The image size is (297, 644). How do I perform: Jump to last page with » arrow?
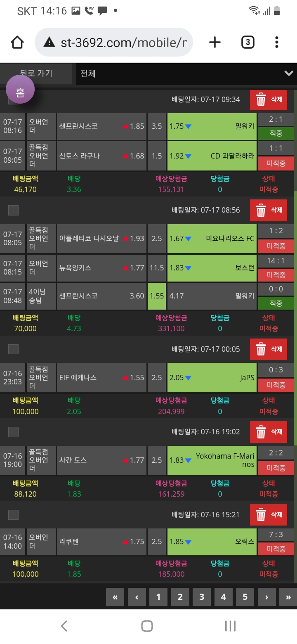tap(288, 597)
